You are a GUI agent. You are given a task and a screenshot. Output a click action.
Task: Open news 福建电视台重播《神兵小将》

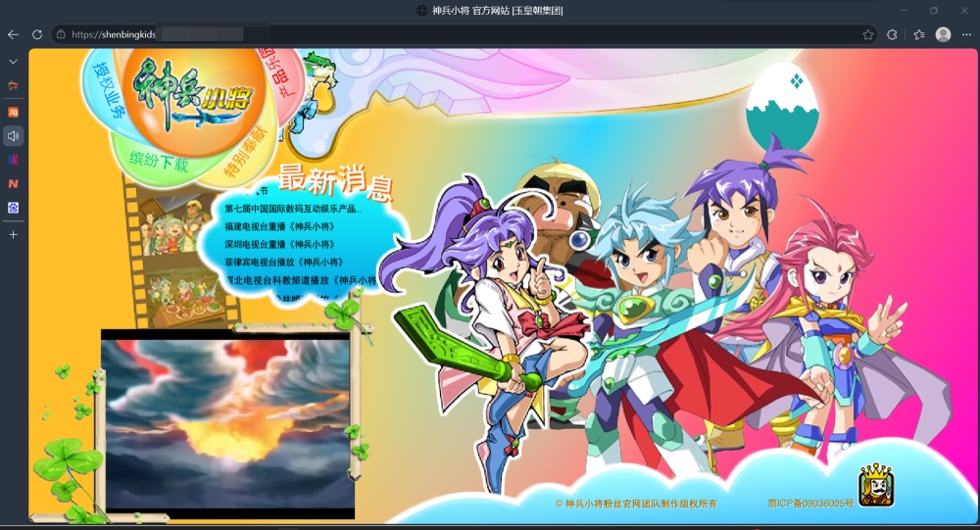(x=280, y=227)
